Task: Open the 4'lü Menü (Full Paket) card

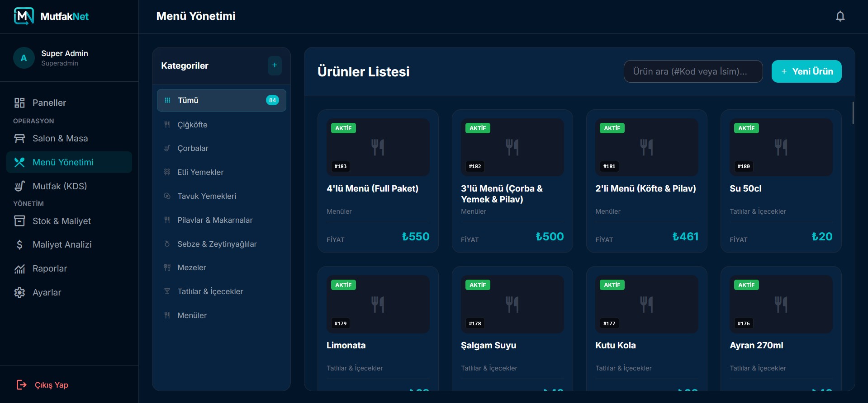Action: [x=378, y=181]
